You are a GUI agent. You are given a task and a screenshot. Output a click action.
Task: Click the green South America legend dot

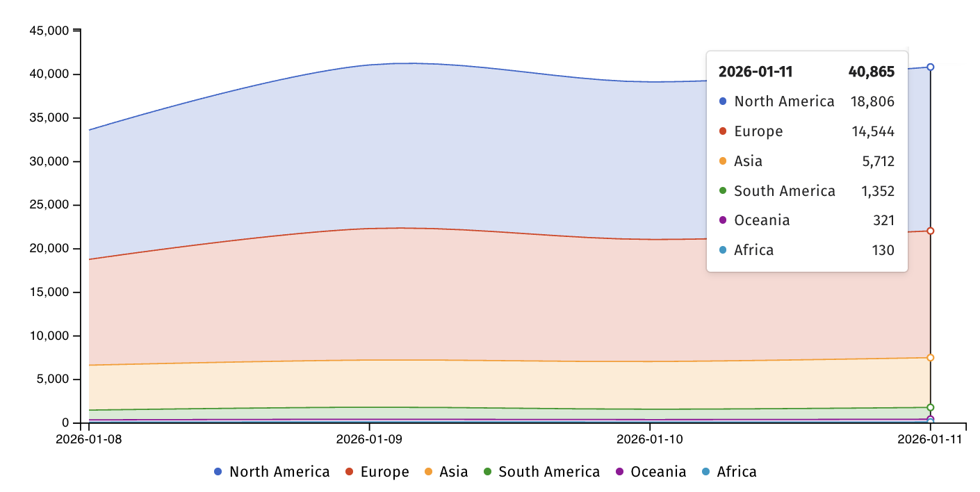(x=487, y=472)
